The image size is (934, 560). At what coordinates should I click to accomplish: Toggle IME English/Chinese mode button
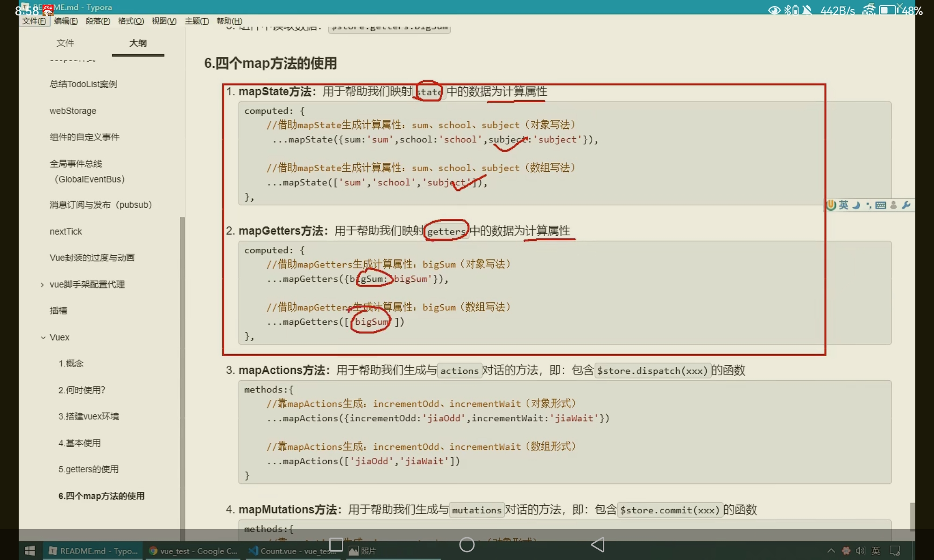[843, 205]
